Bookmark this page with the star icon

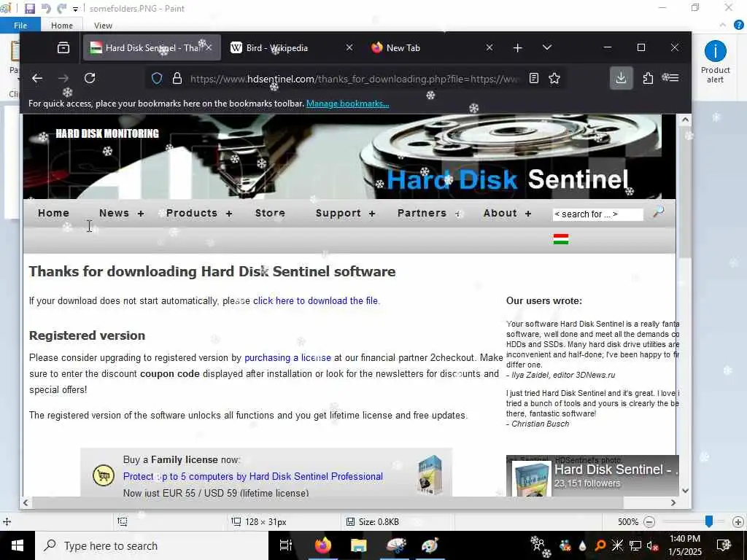554,78
